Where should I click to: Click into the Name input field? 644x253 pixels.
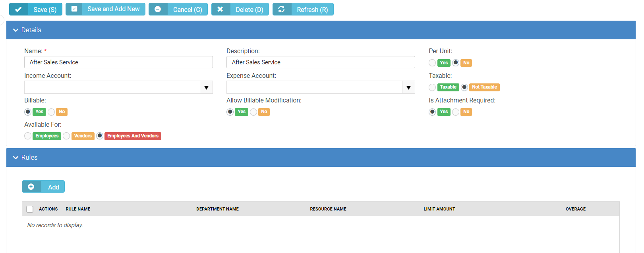point(118,62)
